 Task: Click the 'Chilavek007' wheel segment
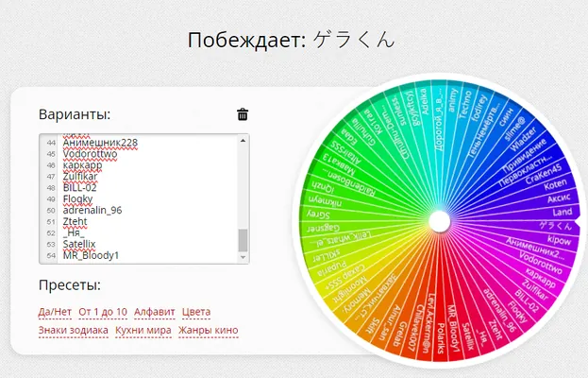pyautogui.click(x=416, y=329)
